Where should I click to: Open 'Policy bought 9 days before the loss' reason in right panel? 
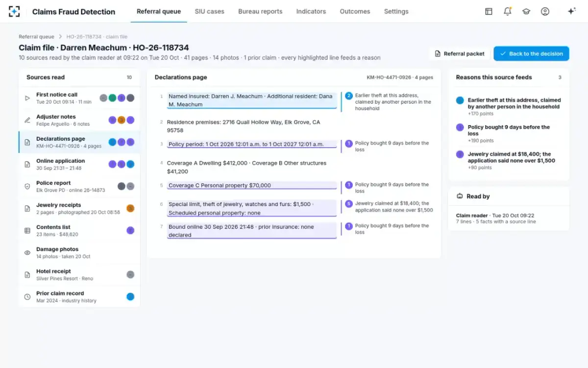click(508, 134)
